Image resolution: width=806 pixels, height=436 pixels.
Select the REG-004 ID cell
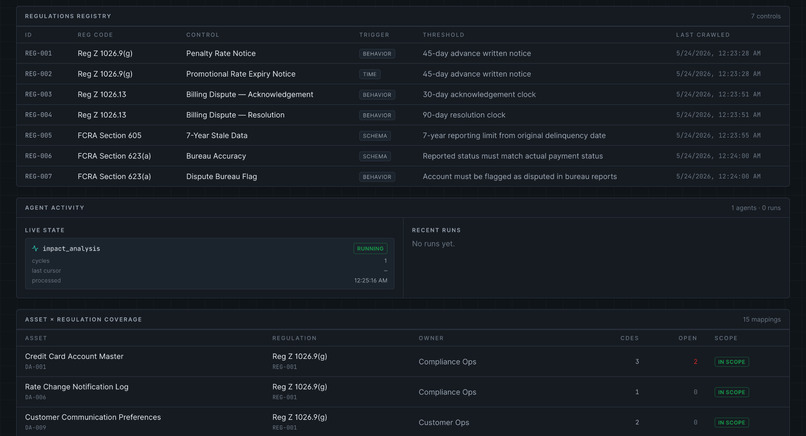pos(39,115)
